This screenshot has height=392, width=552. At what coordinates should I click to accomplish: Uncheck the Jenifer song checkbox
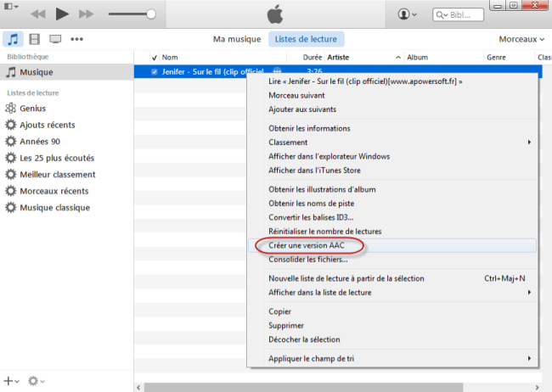[155, 72]
